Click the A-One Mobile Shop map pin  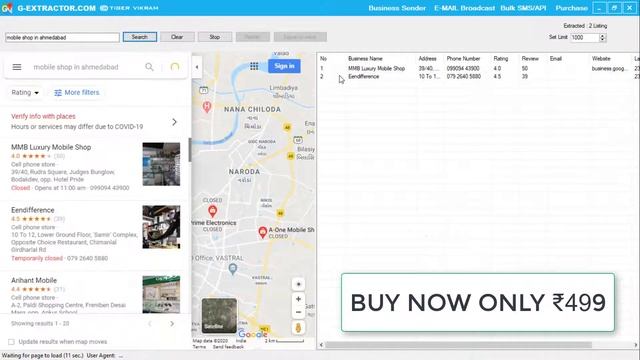[262, 232]
